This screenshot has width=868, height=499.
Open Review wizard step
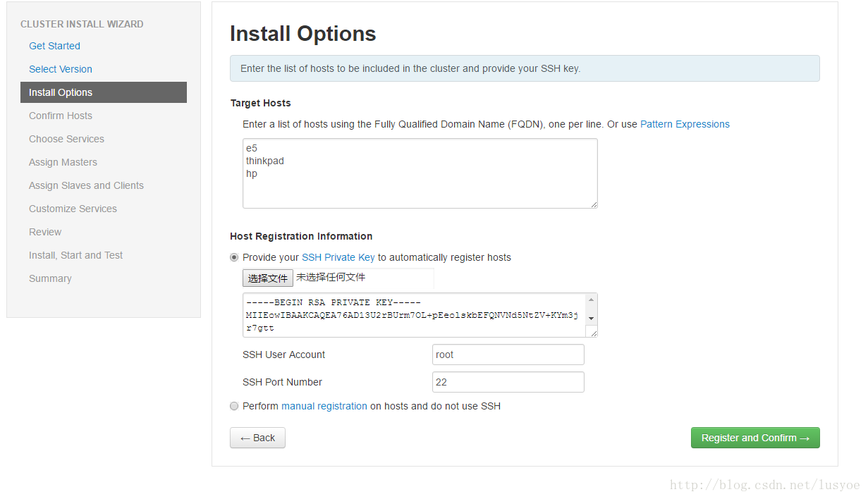point(45,232)
